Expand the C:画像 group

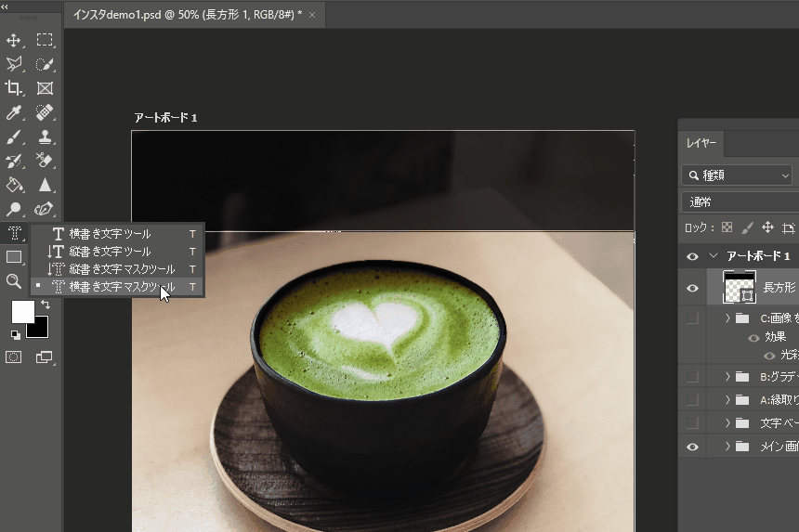click(727, 318)
